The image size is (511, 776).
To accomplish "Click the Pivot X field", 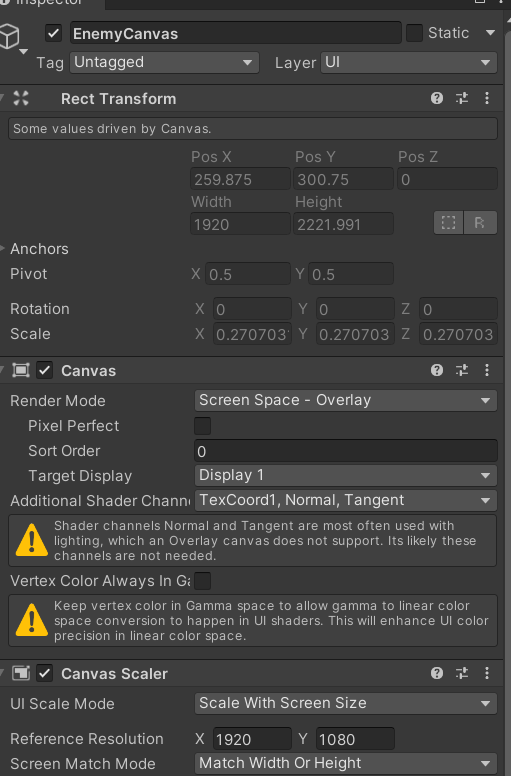I will point(248,274).
